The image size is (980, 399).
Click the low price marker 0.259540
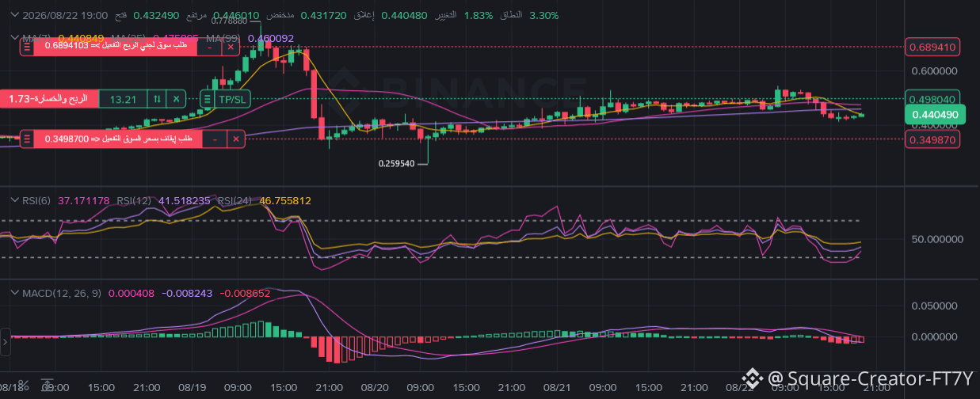[396, 164]
